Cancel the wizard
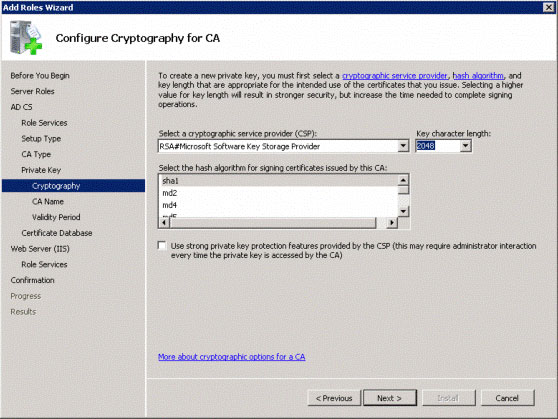The image size is (558, 419). [x=507, y=398]
